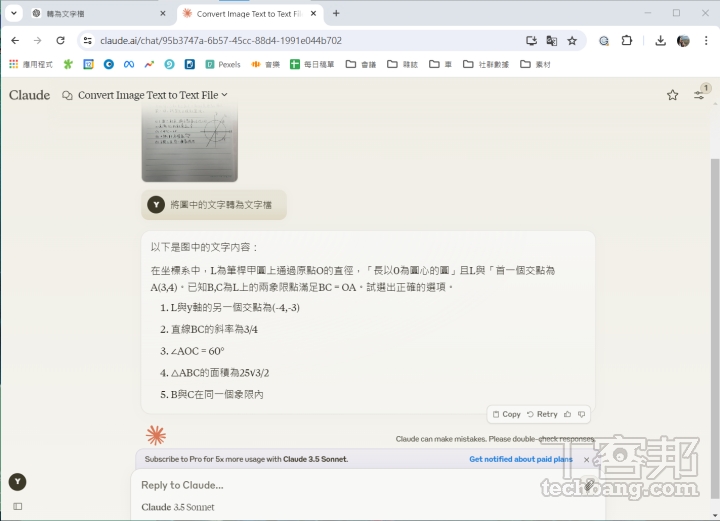Open the 雜誌 bookmark folder
This screenshot has width=720, height=521.
point(402,64)
